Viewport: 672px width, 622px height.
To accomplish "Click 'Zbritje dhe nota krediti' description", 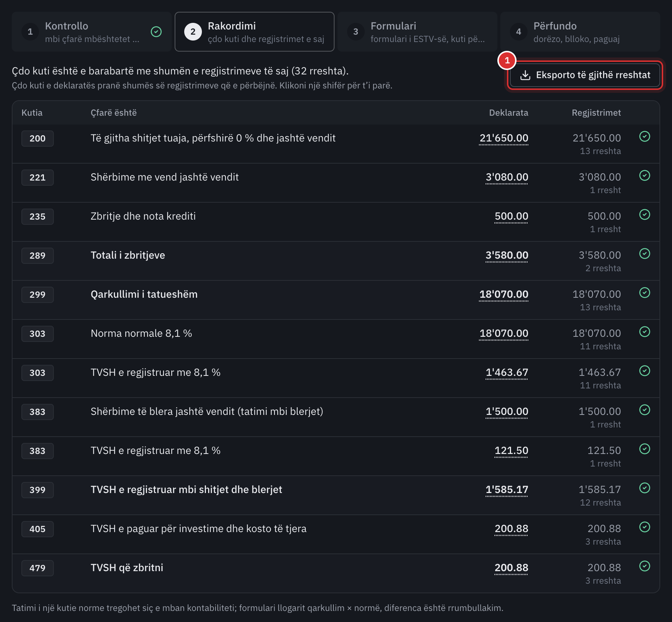I will click(143, 216).
